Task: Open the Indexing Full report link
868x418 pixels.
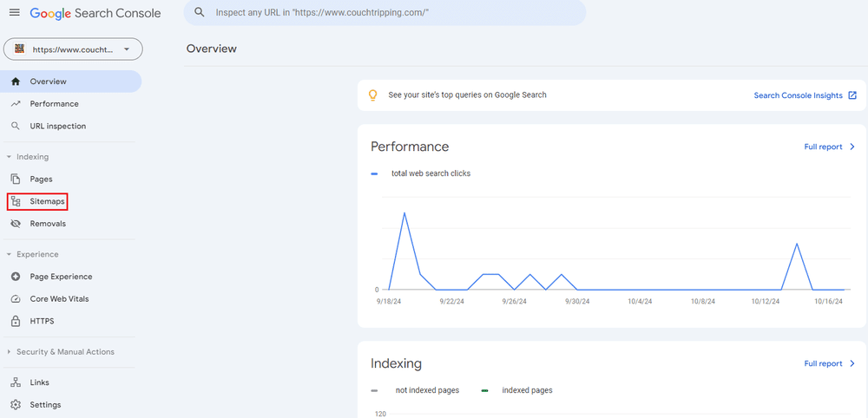Action: (829, 364)
